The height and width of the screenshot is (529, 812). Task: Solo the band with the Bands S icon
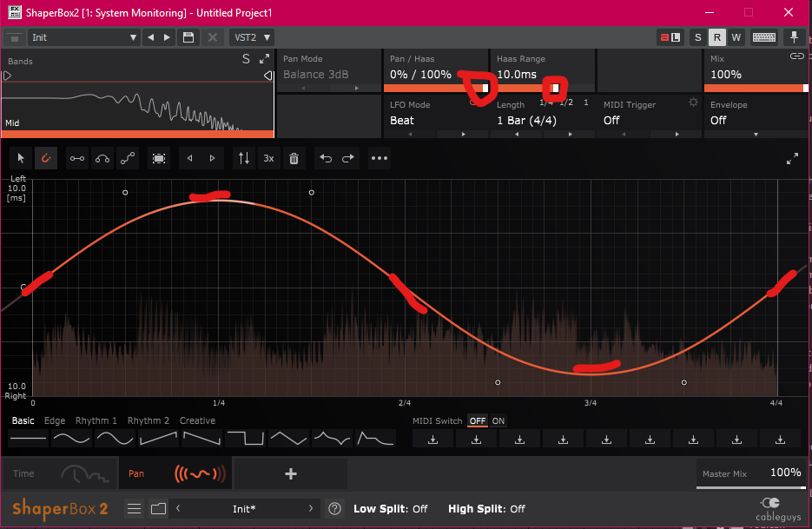click(x=246, y=59)
